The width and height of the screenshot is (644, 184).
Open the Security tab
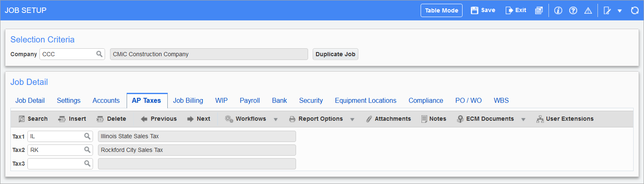click(x=311, y=100)
